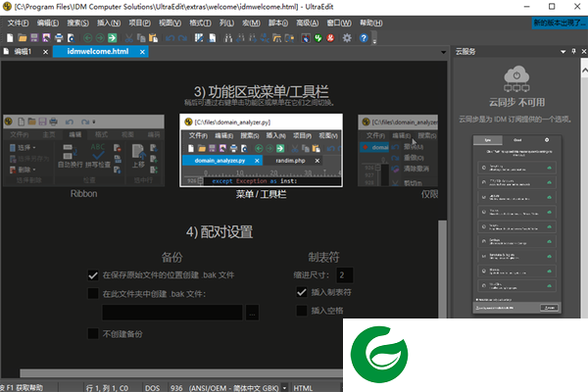Click the welcome page horizontal scrollbar
588x392 pixels.
[181, 372]
